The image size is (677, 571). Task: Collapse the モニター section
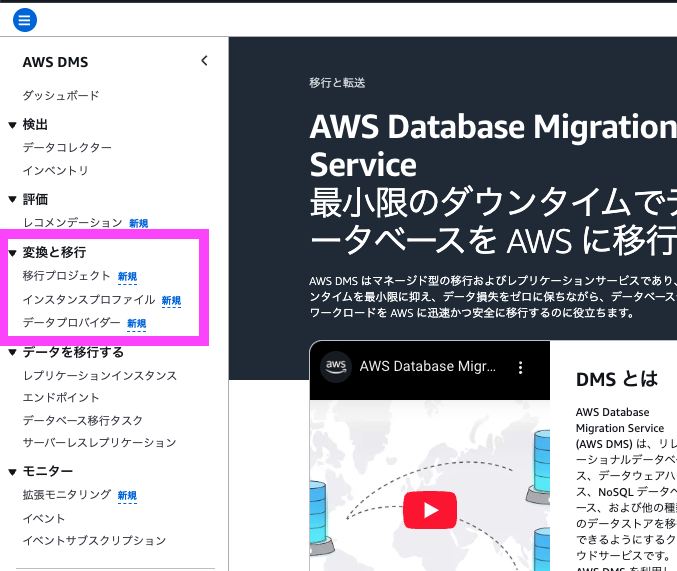click(x=13, y=472)
